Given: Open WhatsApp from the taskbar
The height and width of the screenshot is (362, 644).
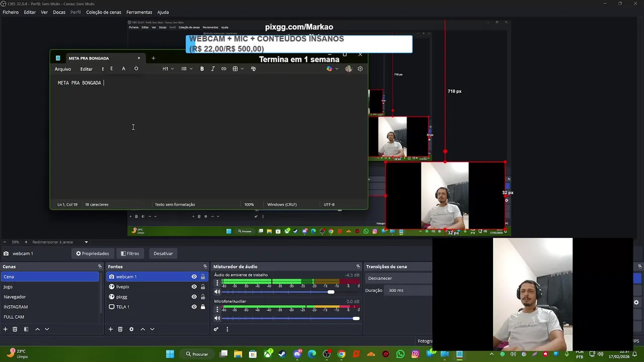Looking at the screenshot, I should pyautogui.click(x=400, y=354).
